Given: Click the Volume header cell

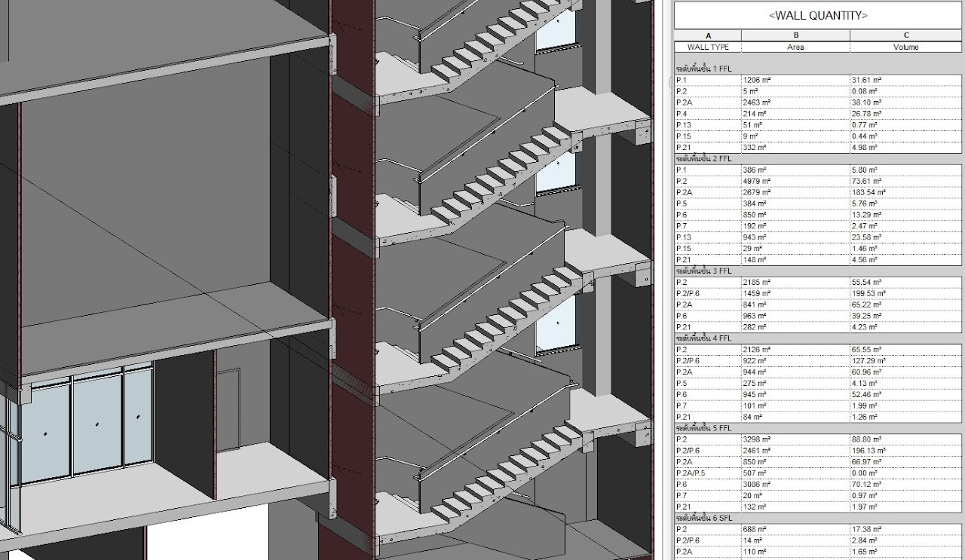Looking at the screenshot, I should tap(905, 47).
